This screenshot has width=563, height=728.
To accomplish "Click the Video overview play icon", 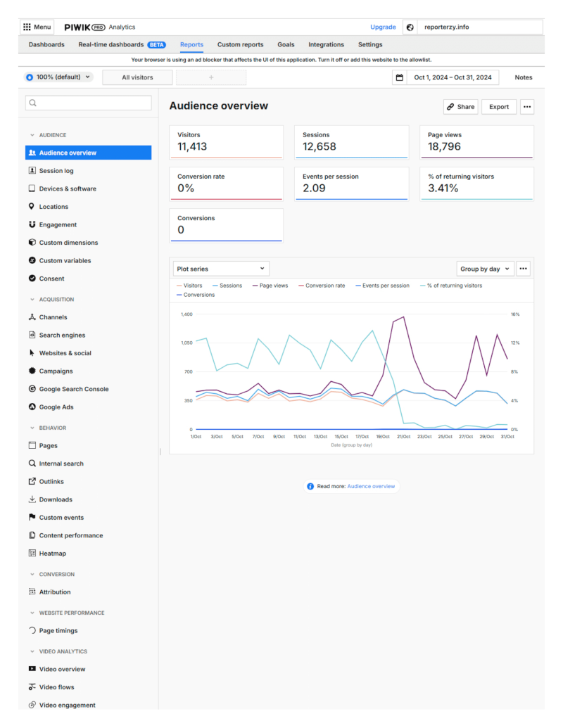I will click(32, 670).
